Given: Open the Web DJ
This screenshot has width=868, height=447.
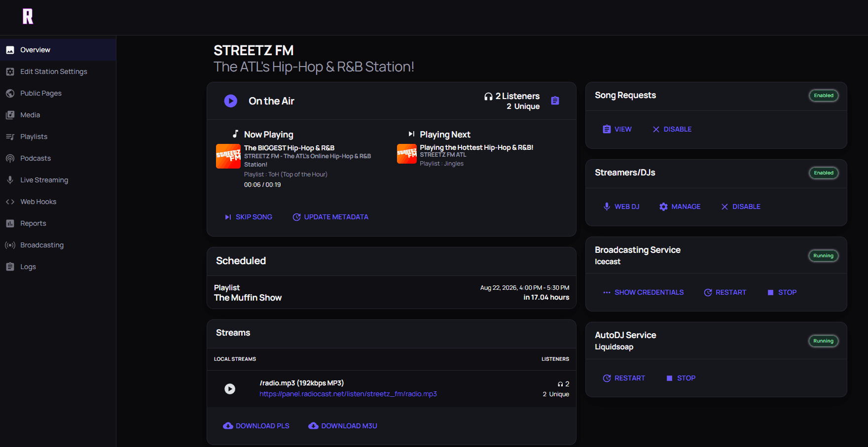Looking at the screenshot, I should pos(621,206).
